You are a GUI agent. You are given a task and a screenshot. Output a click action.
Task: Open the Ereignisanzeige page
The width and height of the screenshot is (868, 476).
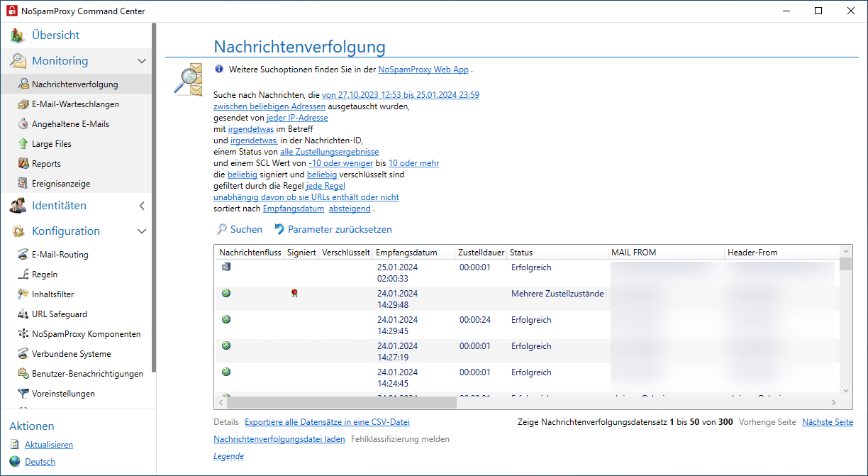click(61, 184)
